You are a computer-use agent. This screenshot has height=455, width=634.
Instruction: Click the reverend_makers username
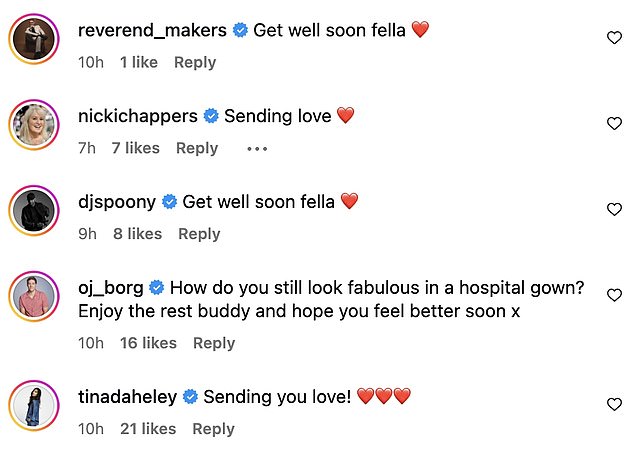click(x=152, y=30)
